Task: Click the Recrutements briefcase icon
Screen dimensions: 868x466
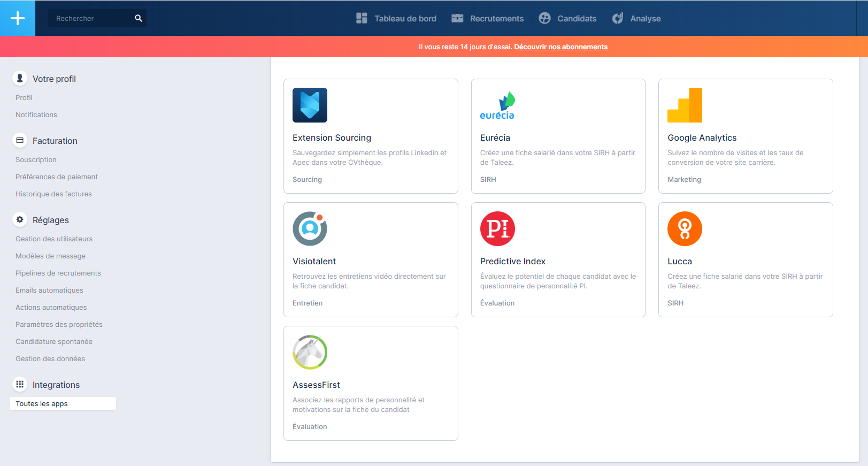Action: [x=457, y=18]
